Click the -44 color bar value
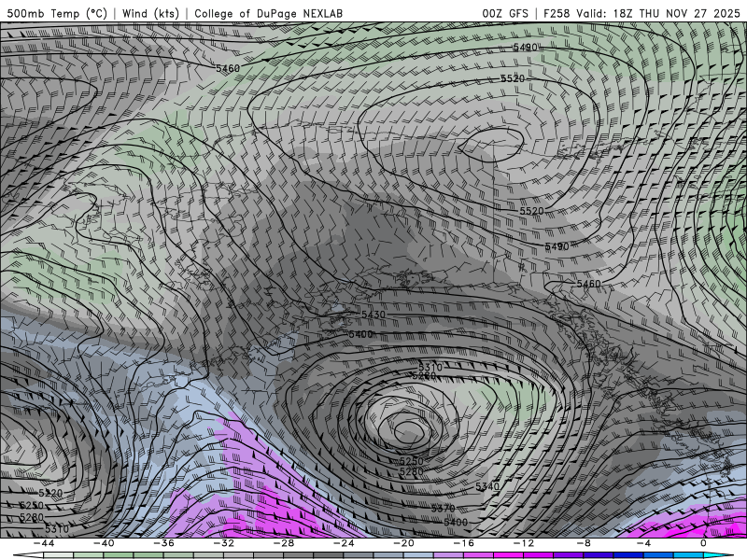747x560 pixels. [x=44, y=543]
